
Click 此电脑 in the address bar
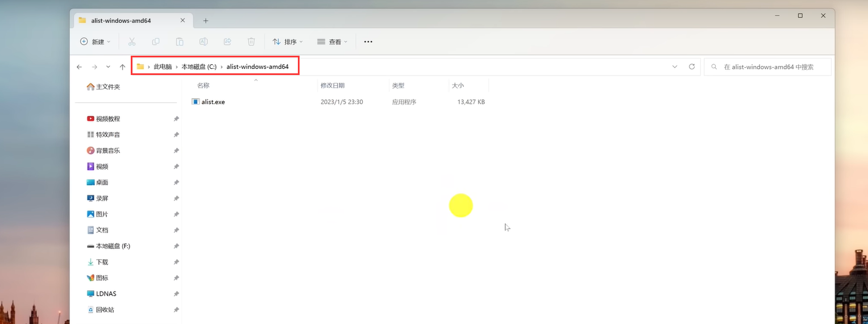[163, 67]
